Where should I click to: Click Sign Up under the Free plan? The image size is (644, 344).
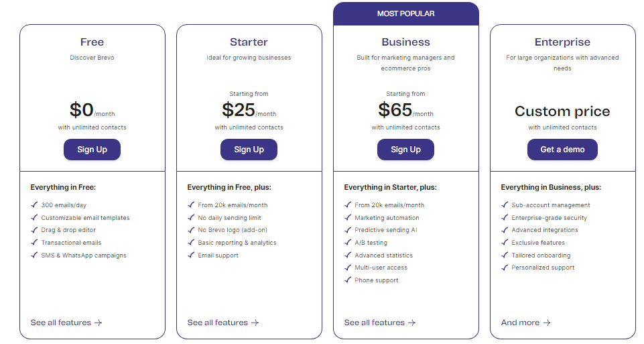click(x=92, y=150)
